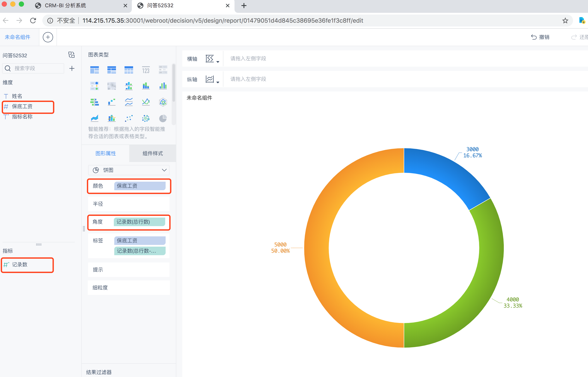Click the plus icon next to field search

point(72,68)
